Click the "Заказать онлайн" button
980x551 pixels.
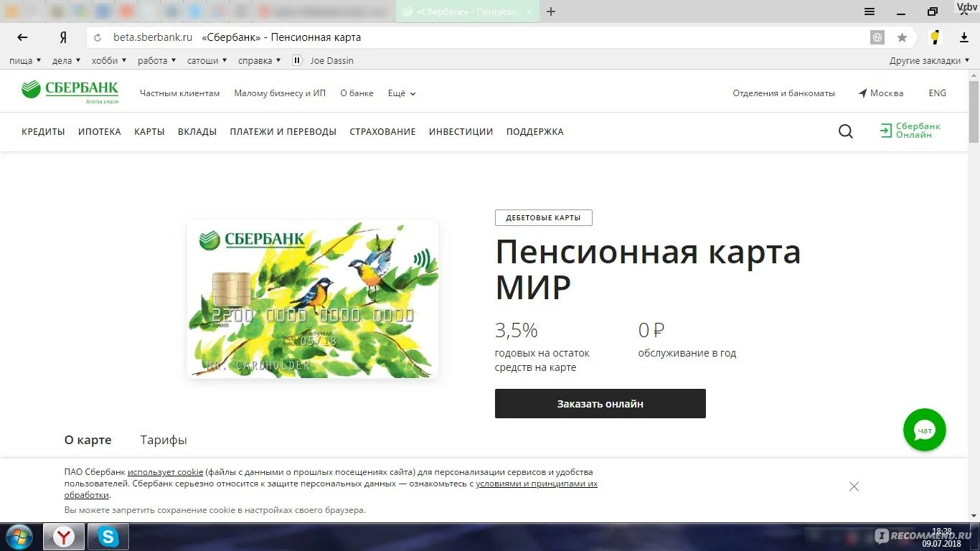(600, 404)
